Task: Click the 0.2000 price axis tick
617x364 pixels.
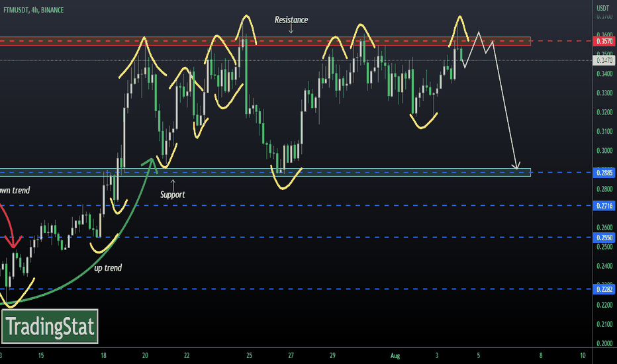Action: 604,343
